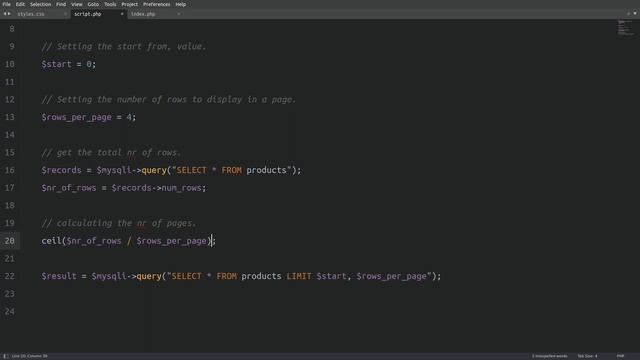
Task: Open the File menu
Action: click(x=7, y=4)
